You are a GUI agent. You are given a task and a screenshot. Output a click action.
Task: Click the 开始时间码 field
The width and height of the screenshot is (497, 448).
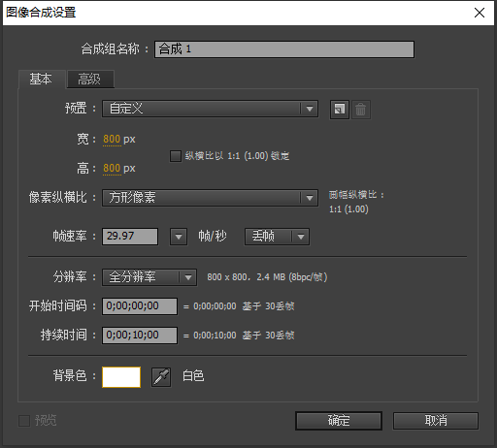click(140, 306)
